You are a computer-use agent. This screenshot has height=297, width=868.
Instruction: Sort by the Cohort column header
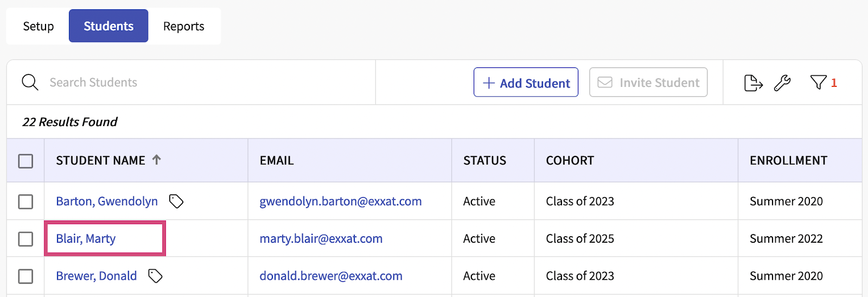(x=570, y=161)
